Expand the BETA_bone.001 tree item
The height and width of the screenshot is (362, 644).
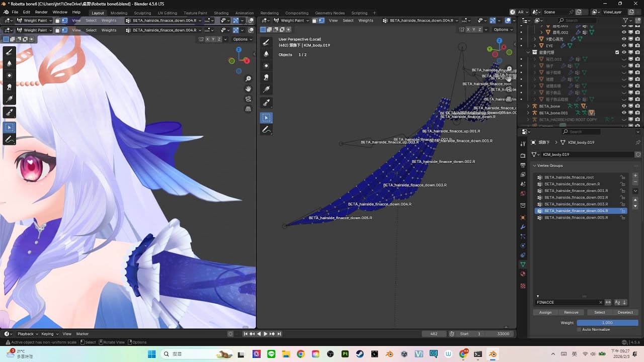tap(528, 113)
